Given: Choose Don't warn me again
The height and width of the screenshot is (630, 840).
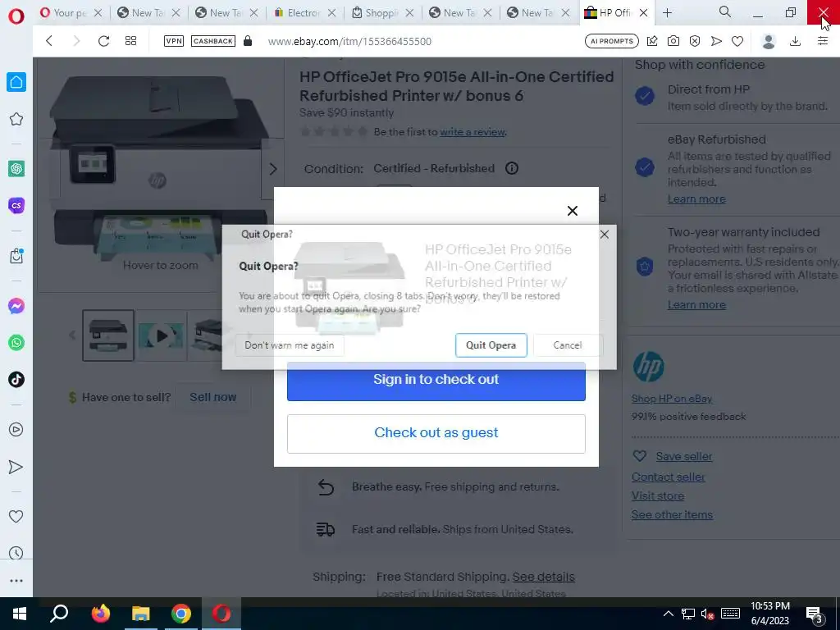Looking at the screenshot, I should (290, 345).
